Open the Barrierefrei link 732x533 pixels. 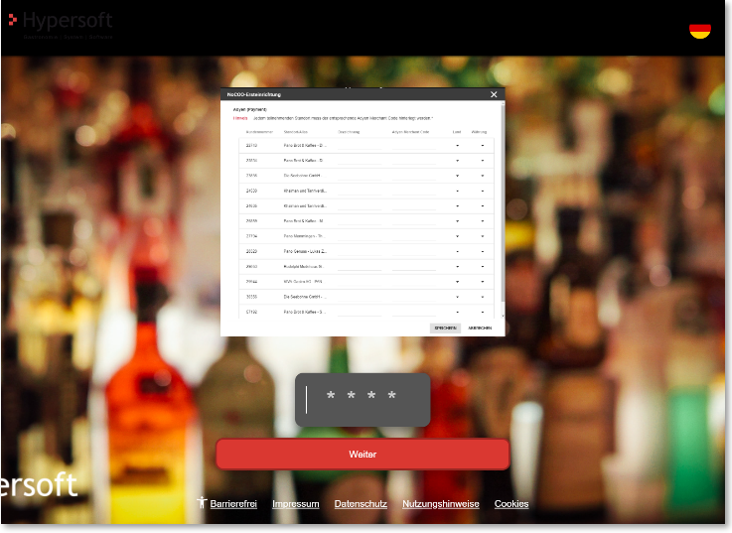pos(233,504)
